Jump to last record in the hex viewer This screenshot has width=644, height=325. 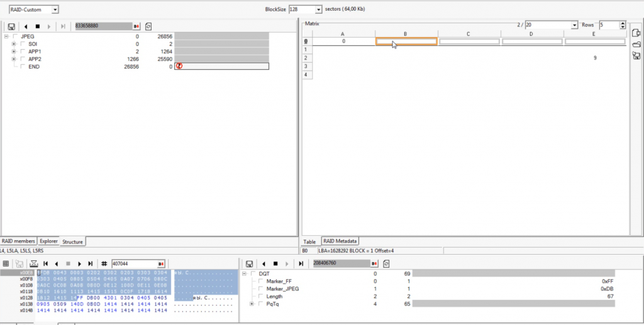pyautogui.click(x=91, y=263)
